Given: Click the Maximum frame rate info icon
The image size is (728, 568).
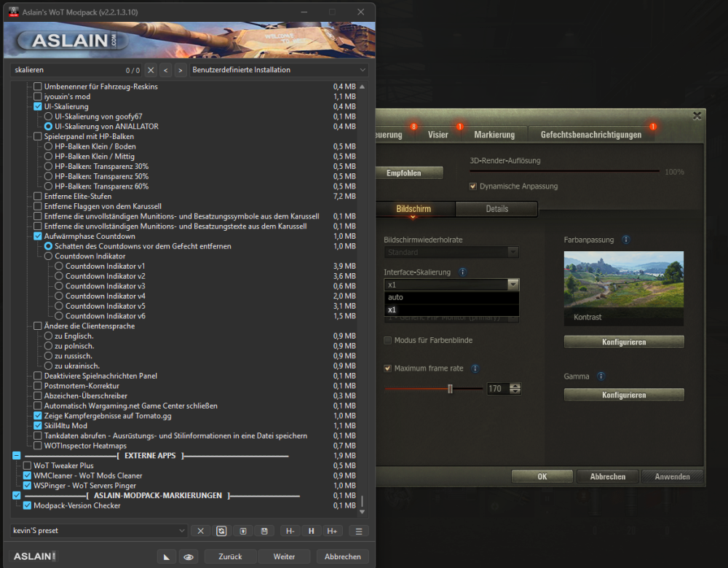Looking at the screenshot, I should click(475, 368).
